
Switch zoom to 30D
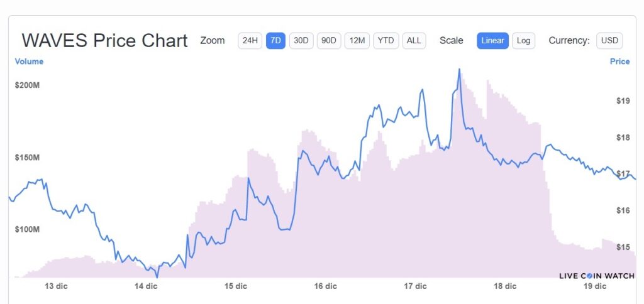click(x=301, y=41)
